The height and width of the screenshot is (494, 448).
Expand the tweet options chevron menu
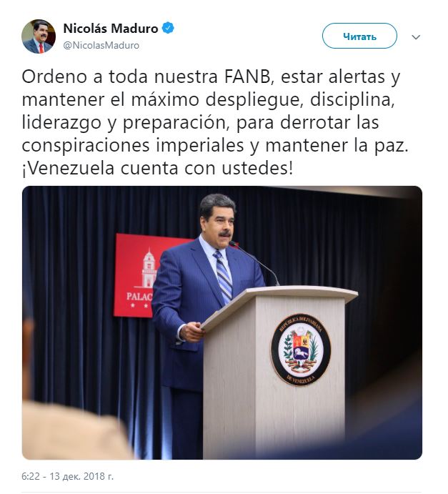click(416, 37)
